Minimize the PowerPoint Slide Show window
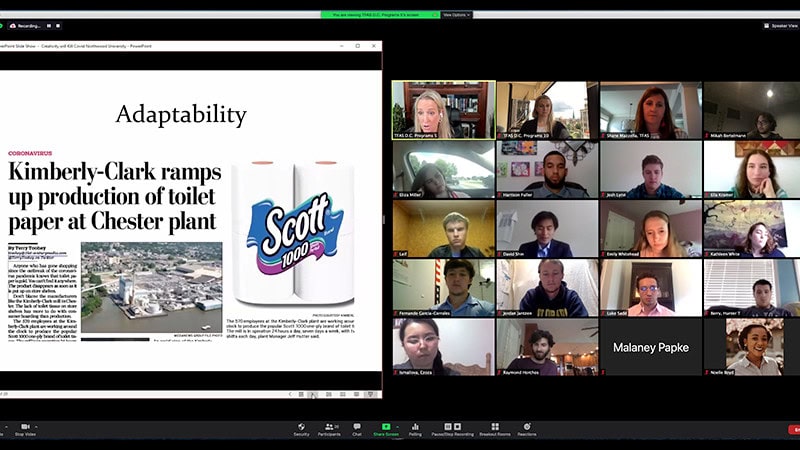The height and width of the screenshot is (450, 800). coord(341,46)
